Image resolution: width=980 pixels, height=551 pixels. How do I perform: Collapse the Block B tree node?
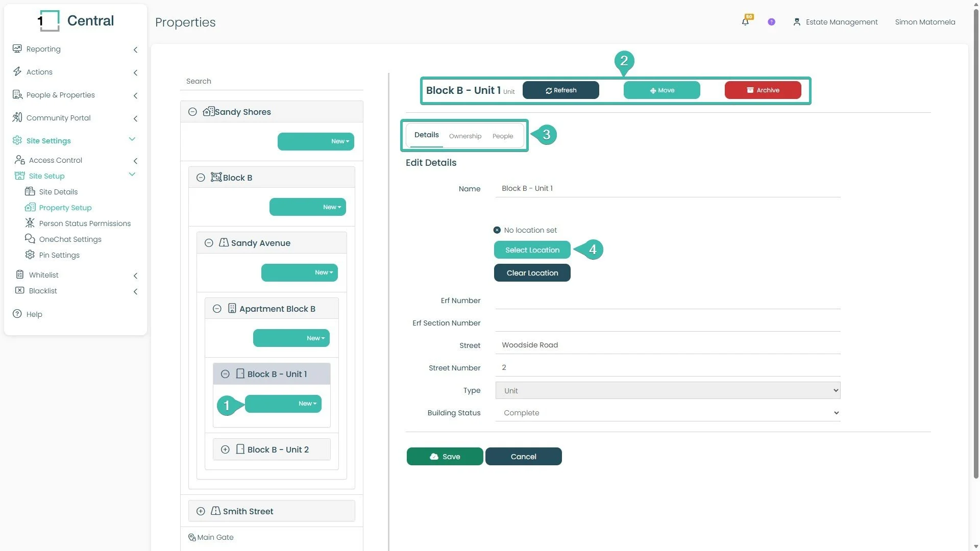point(201,178)
